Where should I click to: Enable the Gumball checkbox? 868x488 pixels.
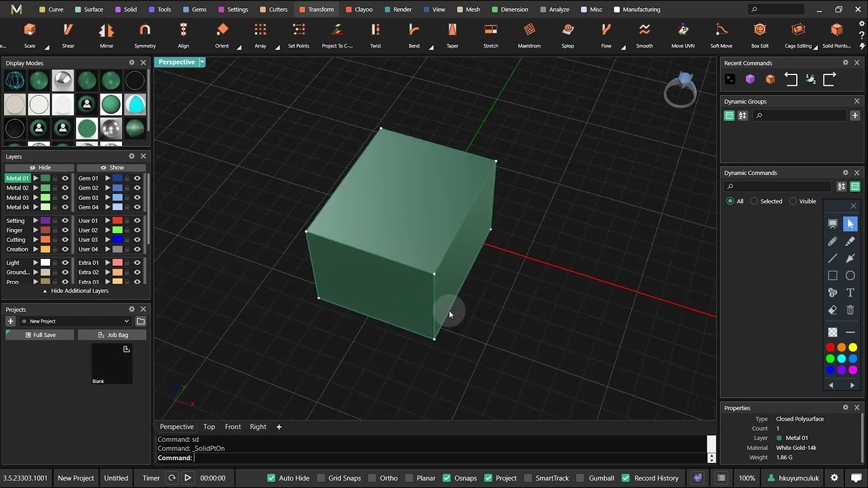581,478
